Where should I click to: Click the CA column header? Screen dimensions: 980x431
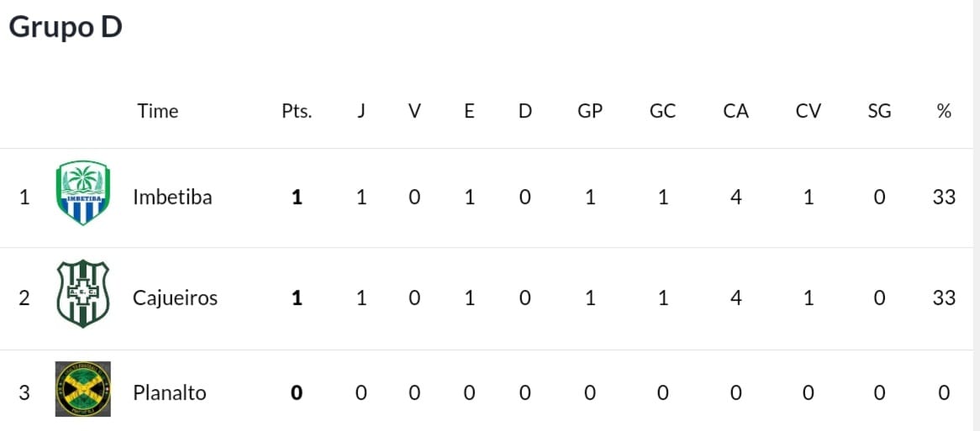tap(735, 111)
